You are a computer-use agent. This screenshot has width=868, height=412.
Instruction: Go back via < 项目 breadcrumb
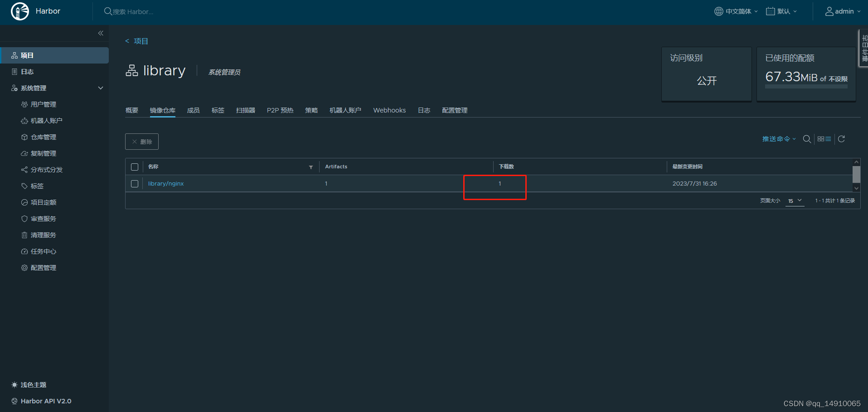coord(136,41)
